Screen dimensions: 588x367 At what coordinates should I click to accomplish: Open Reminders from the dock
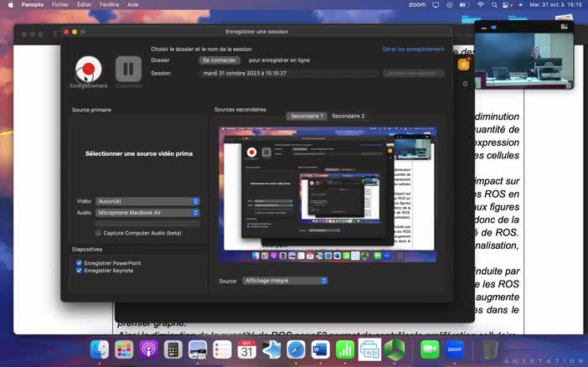pos(222,349)
